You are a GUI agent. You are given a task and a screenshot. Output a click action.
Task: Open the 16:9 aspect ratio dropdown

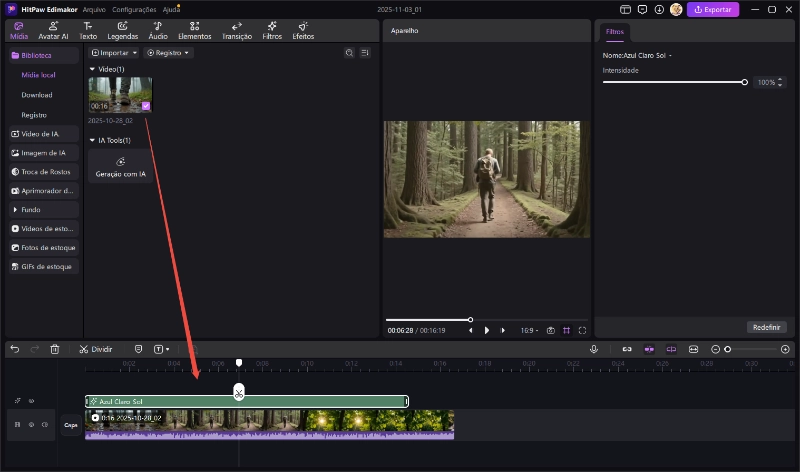pyautogui.click(x=529, y=330)
